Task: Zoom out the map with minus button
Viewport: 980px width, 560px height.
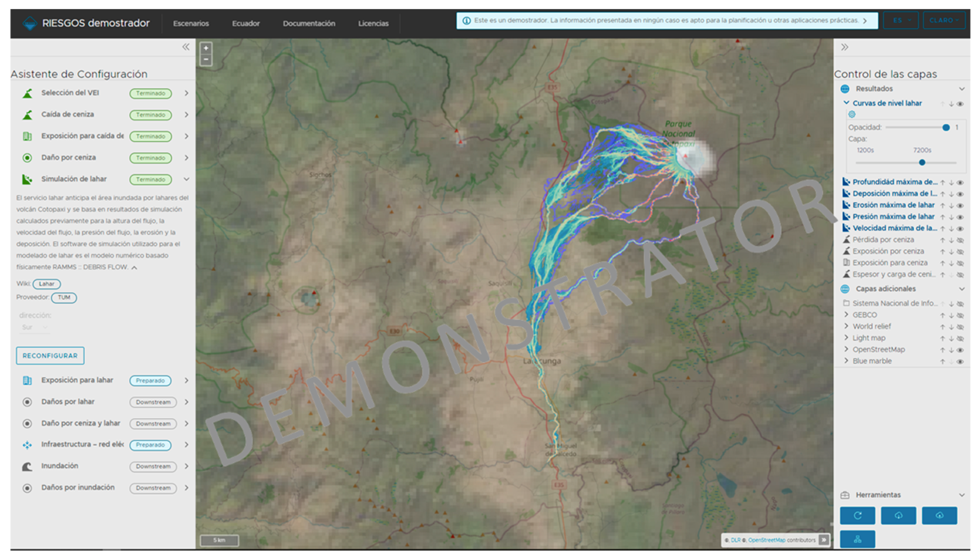Action: point(206,60)
